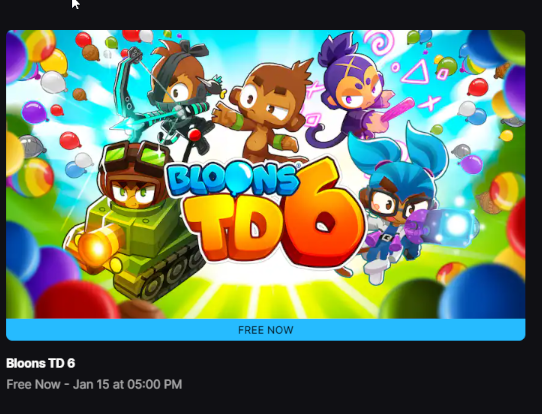Click the FREE NOW banner
This screenshot has width=542, height=414.
tap(265, 330)
